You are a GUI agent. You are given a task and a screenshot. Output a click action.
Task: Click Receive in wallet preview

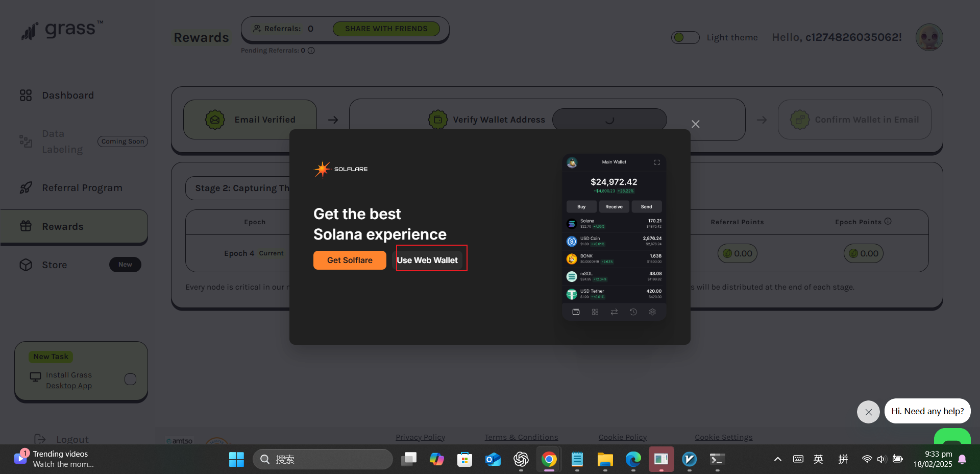pos(614,207)
